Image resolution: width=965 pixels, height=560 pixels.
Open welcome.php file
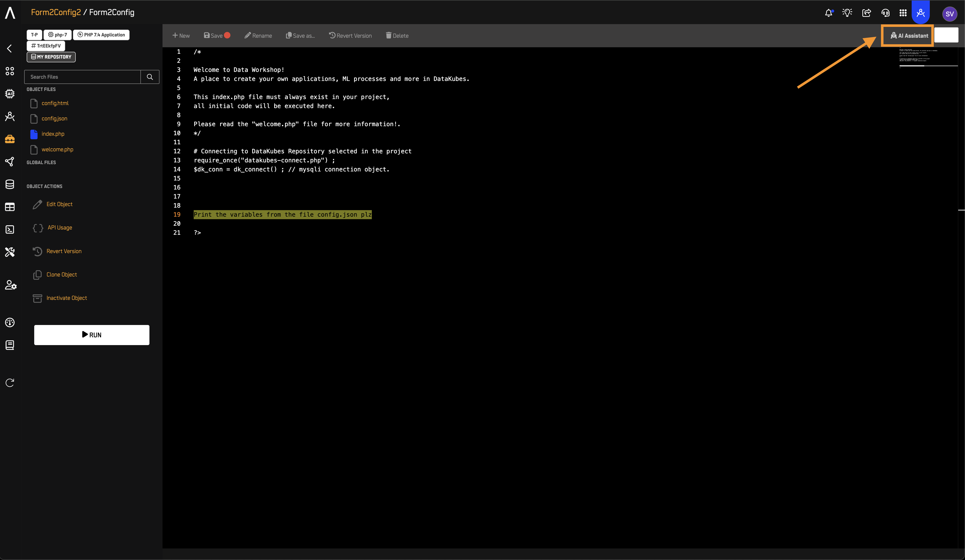pos(57,150)
